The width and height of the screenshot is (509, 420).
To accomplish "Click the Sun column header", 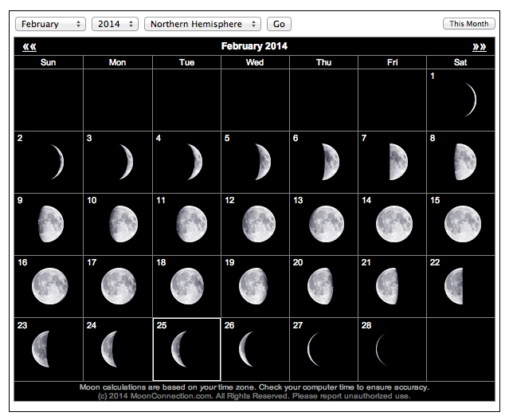I will click(x=48, y=62).
